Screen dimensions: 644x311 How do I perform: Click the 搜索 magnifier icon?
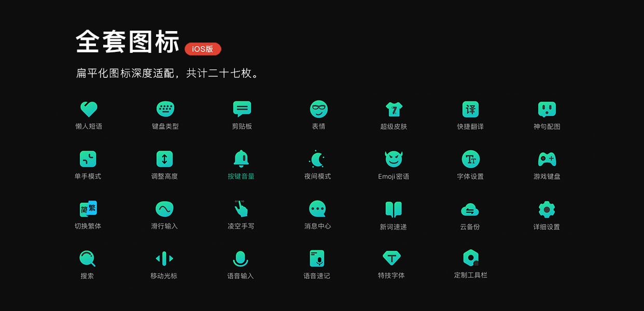click(x=87, y=258)
